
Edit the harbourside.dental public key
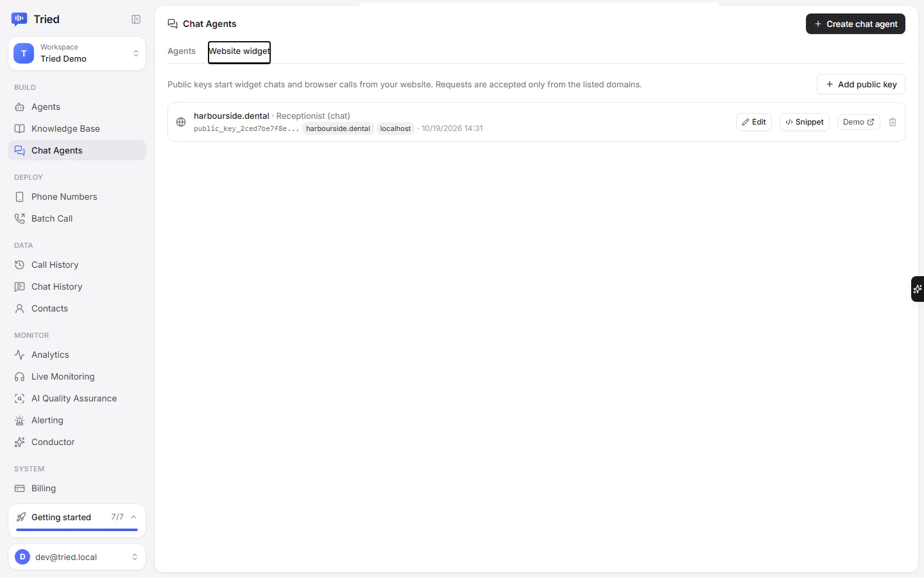(754, 122)
